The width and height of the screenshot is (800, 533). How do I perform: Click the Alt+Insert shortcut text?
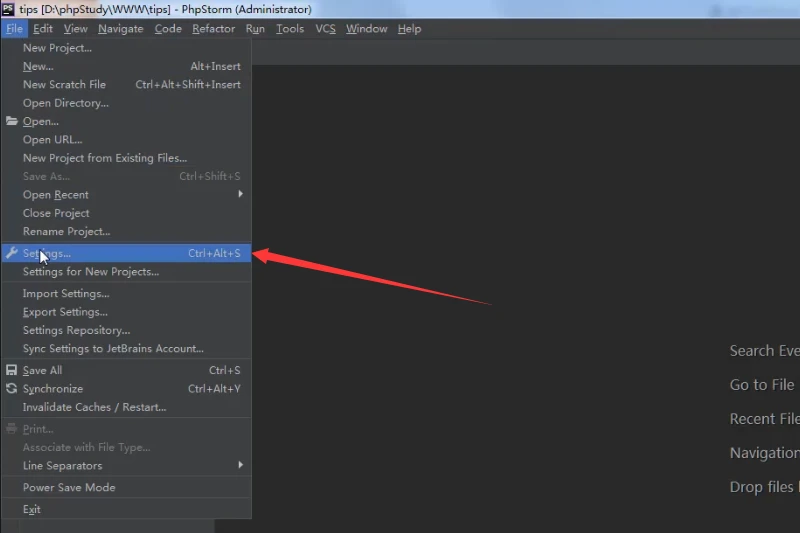(x=215, y=66)
